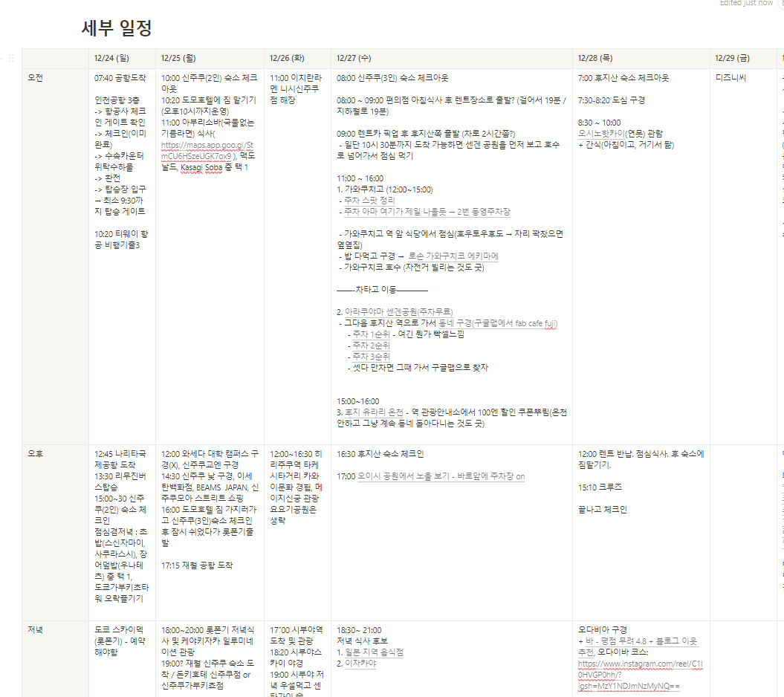This screenshot has width=784, height=697.
Task: Click 16:30 후지산 숙소 체크인 text
Action: pyautogui.click(x=380, y=453)
